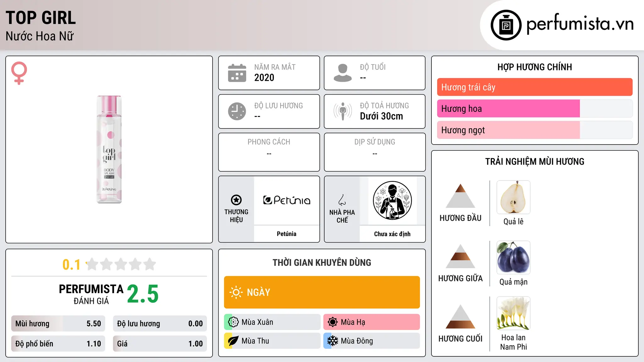Select the Mùa Xuân season bar
This screenshot has width=644, height=362.
272,322
